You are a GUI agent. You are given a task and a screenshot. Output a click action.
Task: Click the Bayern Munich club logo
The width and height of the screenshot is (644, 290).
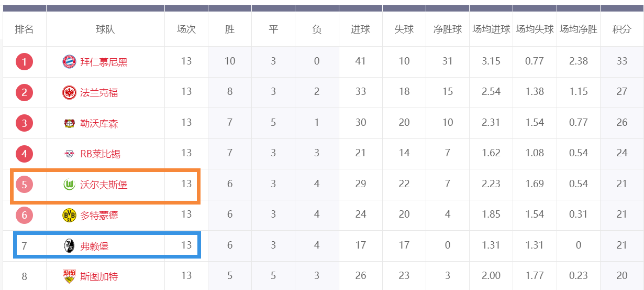tap(69, 62)
